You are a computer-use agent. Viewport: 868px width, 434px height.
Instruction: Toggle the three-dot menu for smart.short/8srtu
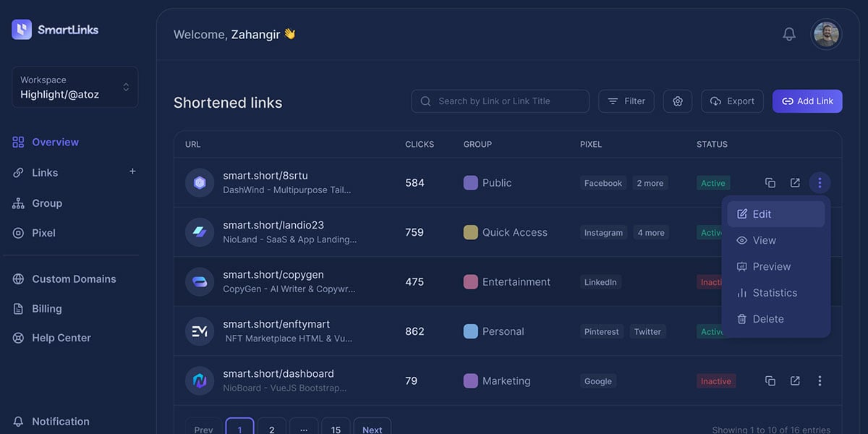coord(820,183)
